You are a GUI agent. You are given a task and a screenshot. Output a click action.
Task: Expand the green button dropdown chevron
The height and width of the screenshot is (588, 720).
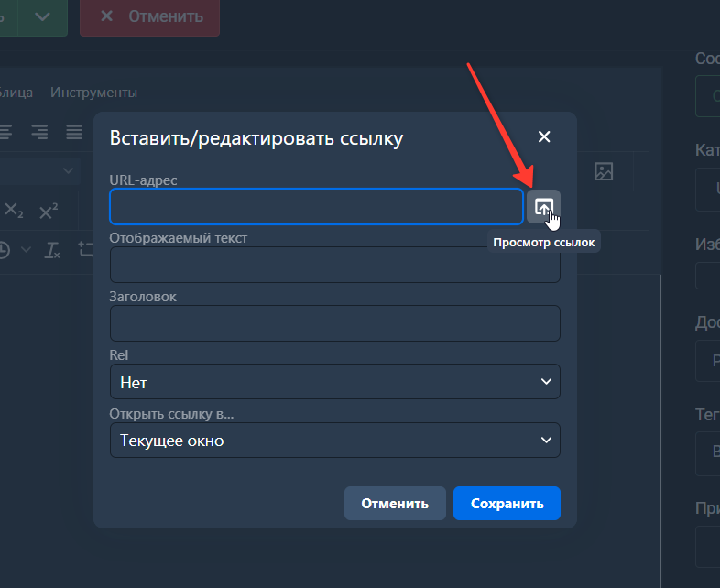(43, 17)
